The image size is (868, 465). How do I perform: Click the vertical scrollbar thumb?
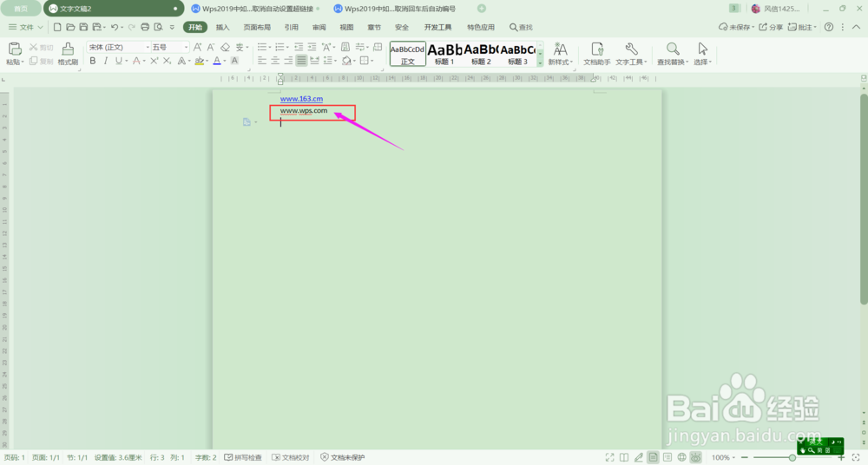pos(864,198)
